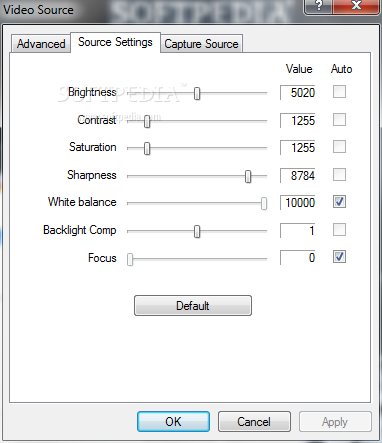
Task: Enable Auto for Contrast
Action: tap(339, 120)
